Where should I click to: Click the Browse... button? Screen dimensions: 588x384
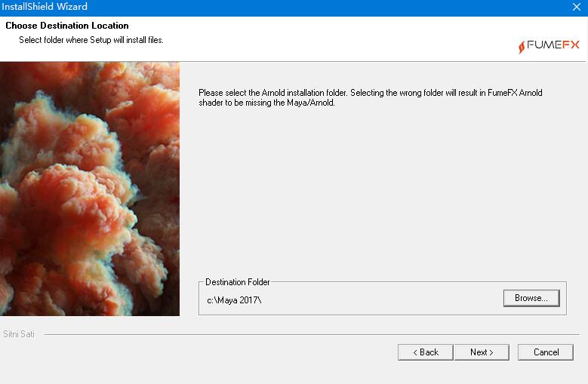click(531, 298)
